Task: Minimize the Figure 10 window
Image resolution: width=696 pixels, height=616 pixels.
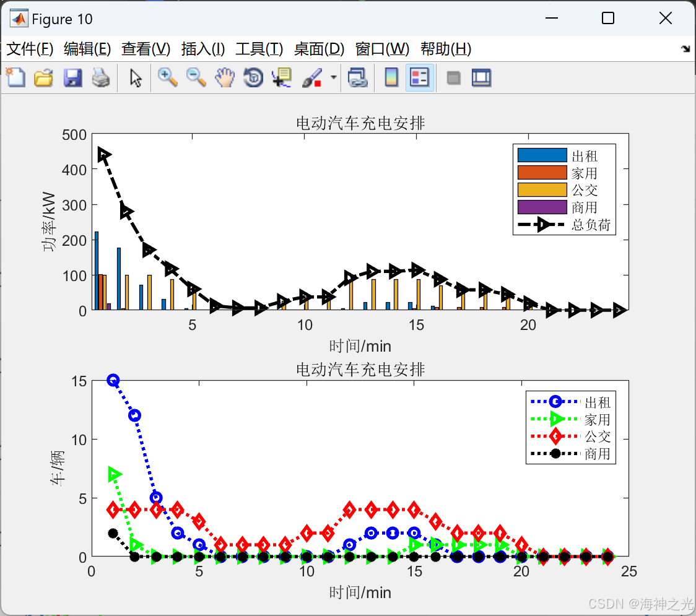Action: tap(551, 18)
